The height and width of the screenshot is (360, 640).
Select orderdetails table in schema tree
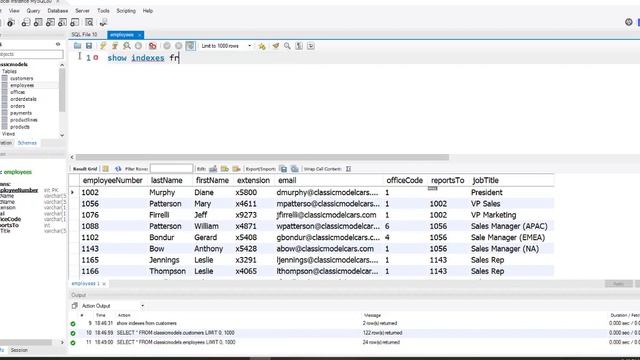click(23, 99)
